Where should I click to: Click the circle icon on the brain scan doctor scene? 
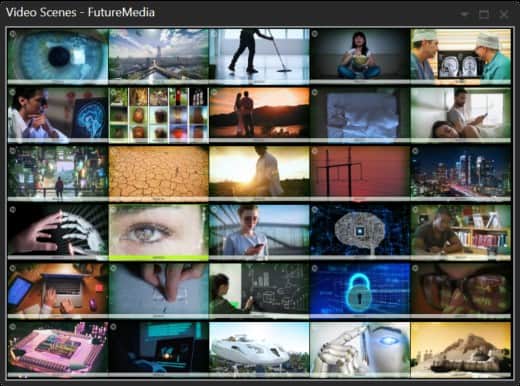[13, 92]
